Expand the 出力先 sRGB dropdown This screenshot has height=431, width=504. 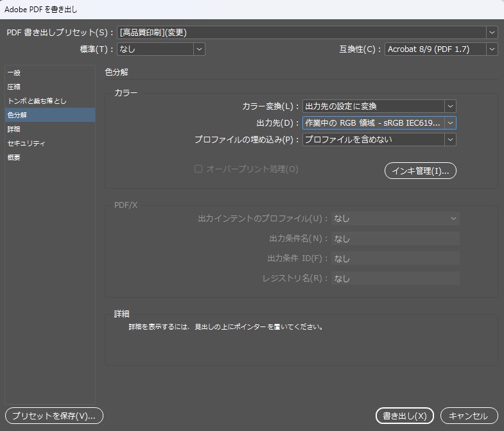pyautogui.click(x=379, y=123)
